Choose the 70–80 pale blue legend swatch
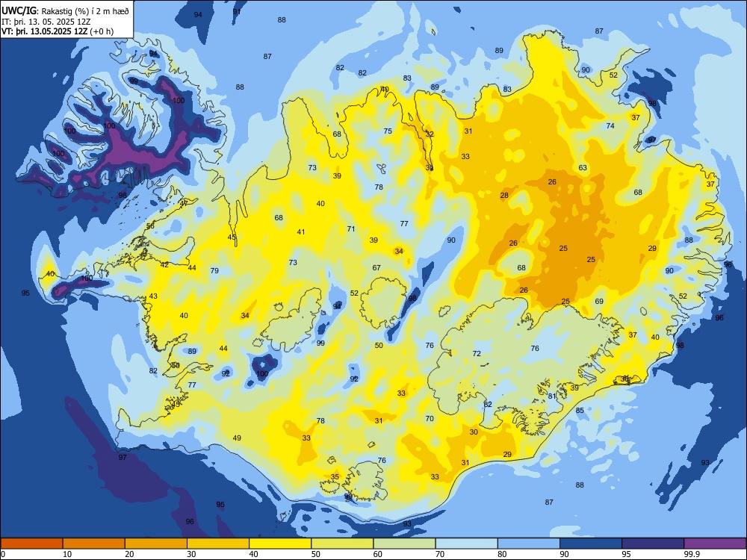The height and width of the screenshot is (560, 747). click(466, 544)
